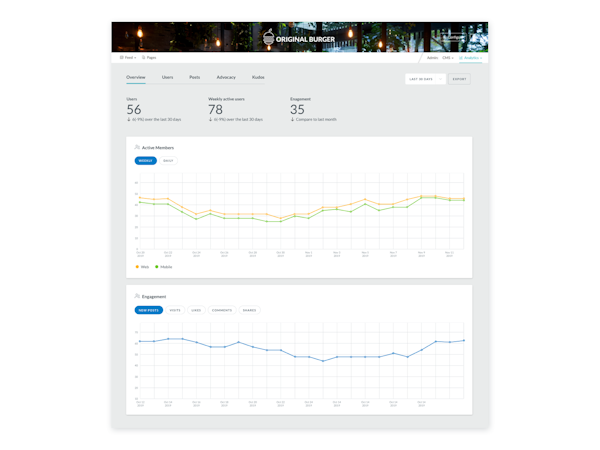Switch to the Advocacy tab
Image resolution: width=600 pixels, height=450 pixels.
(226, 77)
